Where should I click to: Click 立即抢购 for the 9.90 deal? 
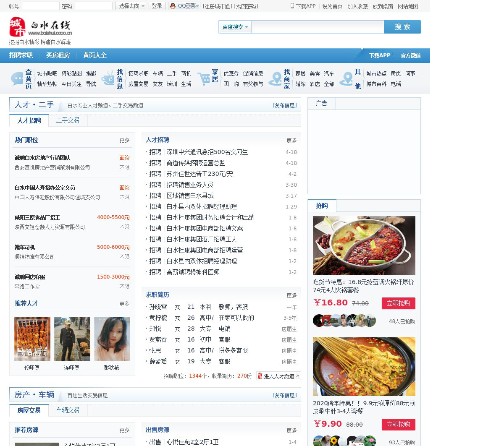(x=399, y=424)
